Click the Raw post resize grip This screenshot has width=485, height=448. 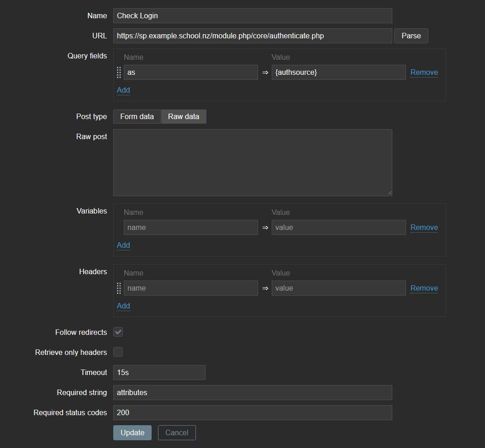[390, 193]
